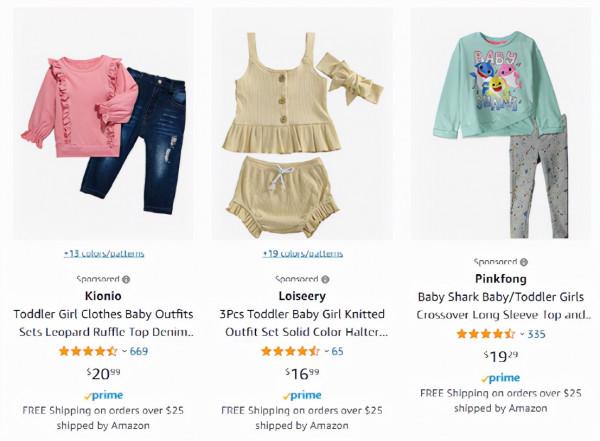Expand rating breakdown arrow next to 669 reviews
600x441 pixels.
pyautogui.click(x=124, y=351)
